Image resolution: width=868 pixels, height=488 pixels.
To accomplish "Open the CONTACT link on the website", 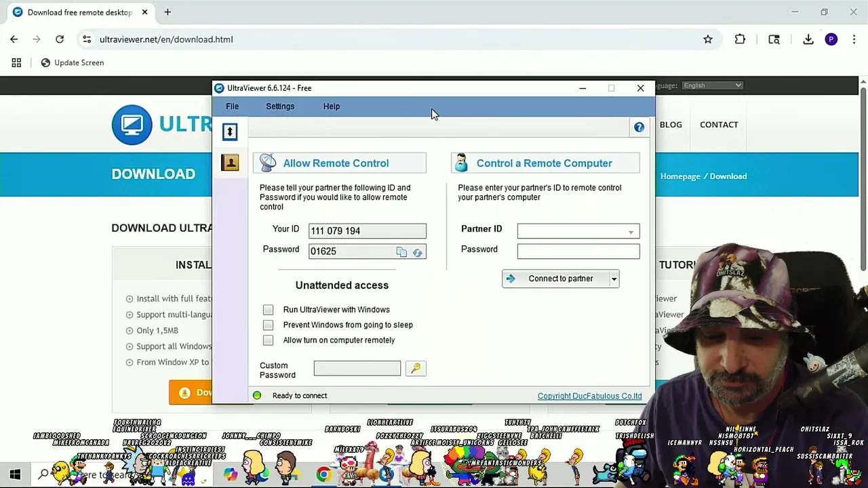I will [x=719, y=125].
